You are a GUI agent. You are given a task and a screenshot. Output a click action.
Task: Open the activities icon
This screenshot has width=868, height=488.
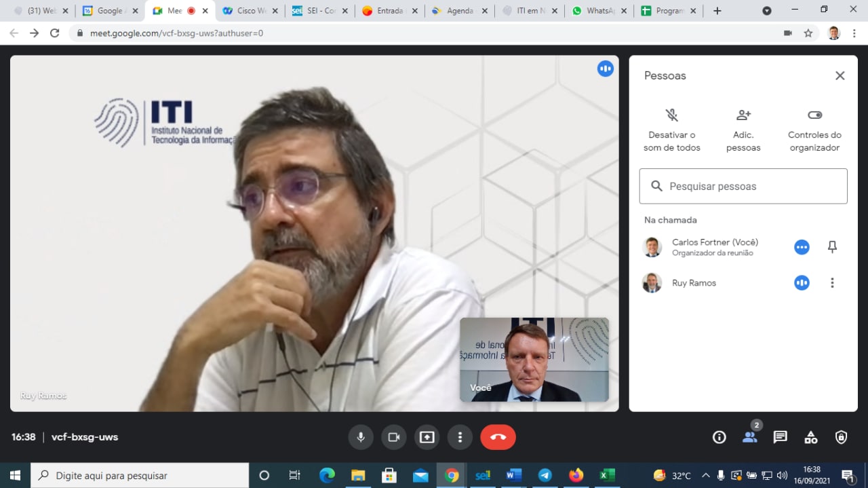click(810, 437)
